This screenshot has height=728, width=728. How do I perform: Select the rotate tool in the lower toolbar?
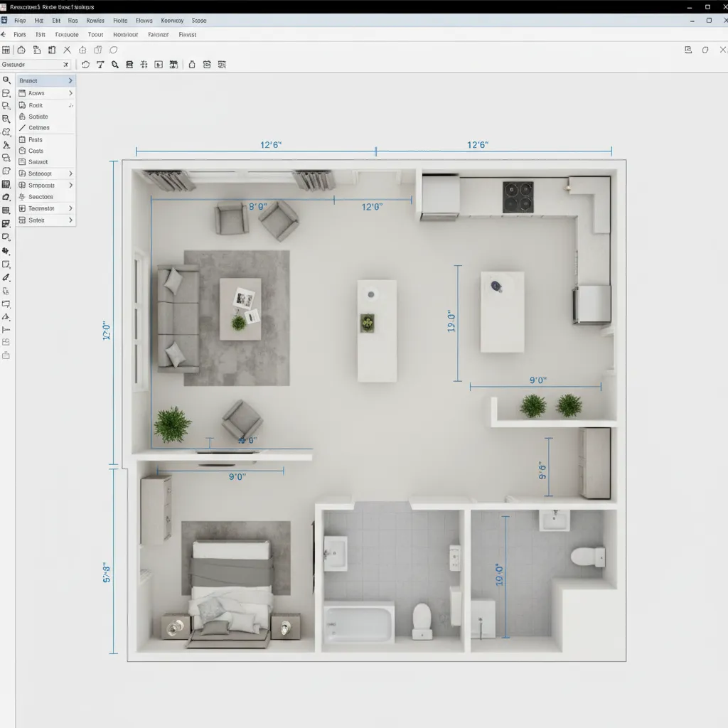click(84, 65)
